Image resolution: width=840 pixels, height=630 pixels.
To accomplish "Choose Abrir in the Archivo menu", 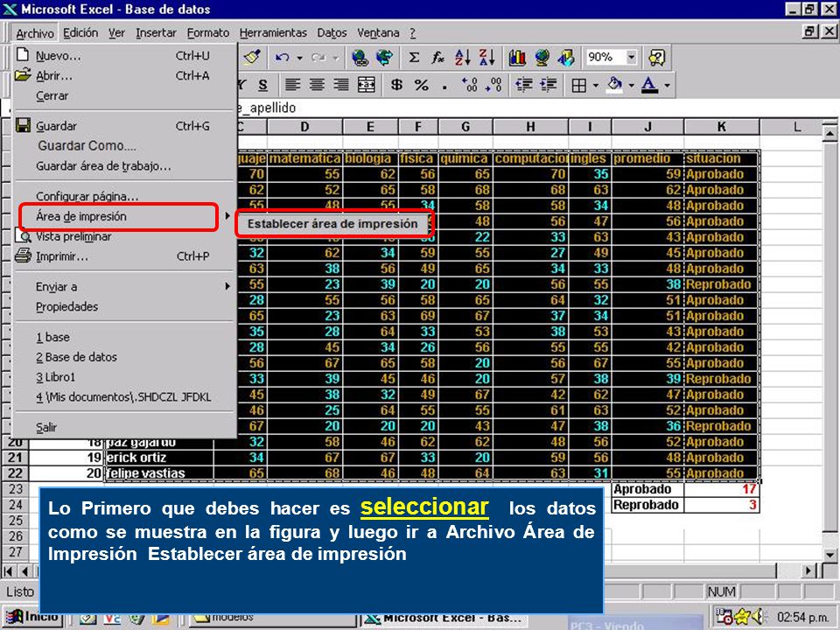I will point(124,75).
